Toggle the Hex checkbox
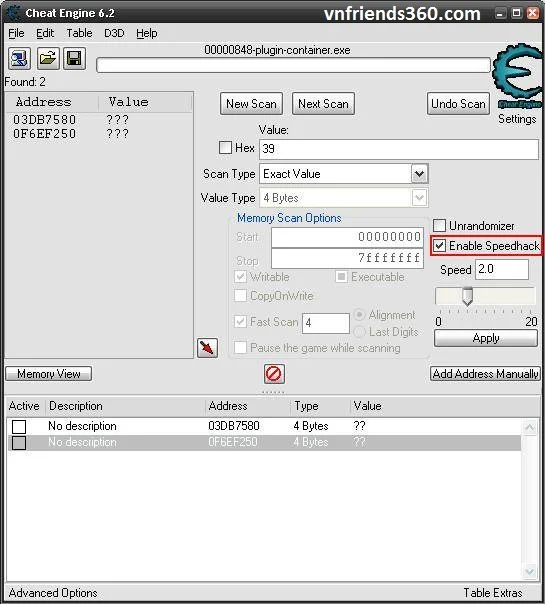Viewport: 545px width, 604px height. click(x=225, y=148)
